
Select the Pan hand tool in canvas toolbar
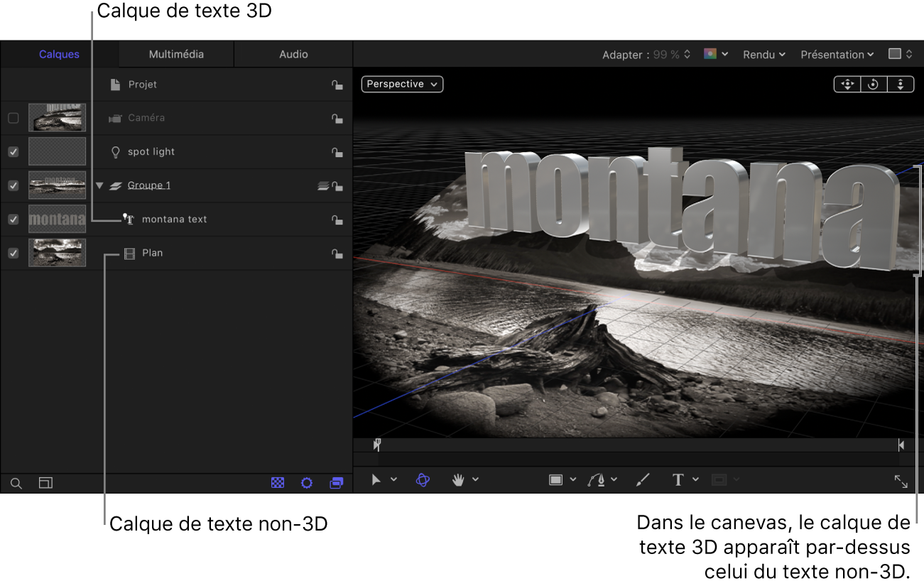(x=460, y=479)
